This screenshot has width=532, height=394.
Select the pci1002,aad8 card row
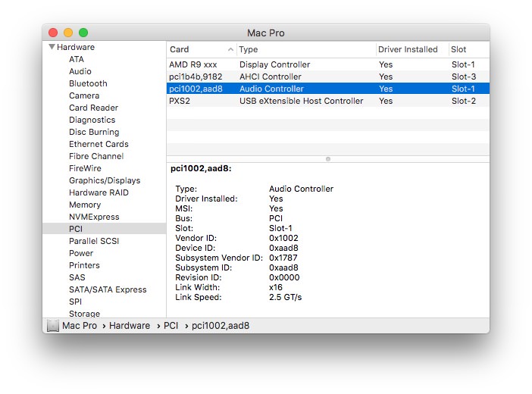[x=327, y=89]
